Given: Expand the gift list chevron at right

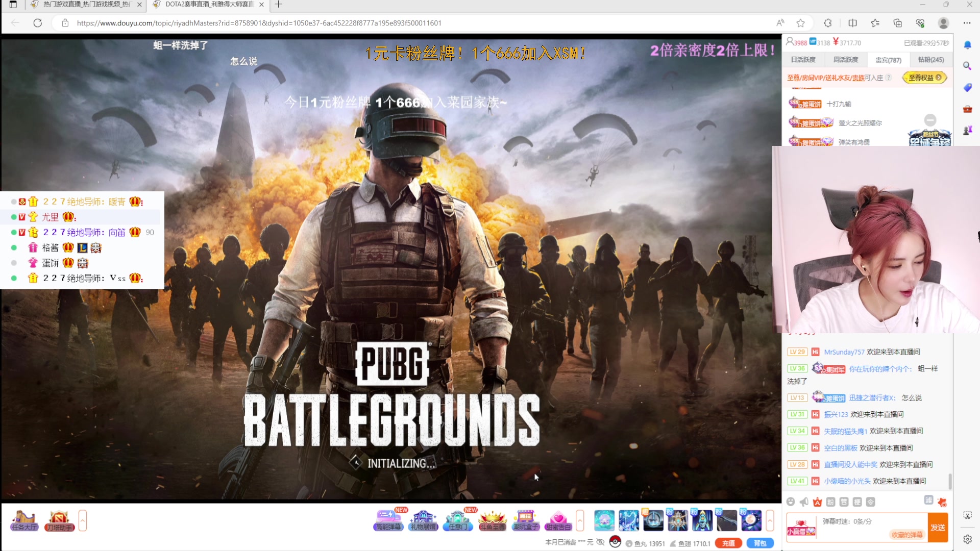Looking at the screenshot, I should tap(770, 520).
